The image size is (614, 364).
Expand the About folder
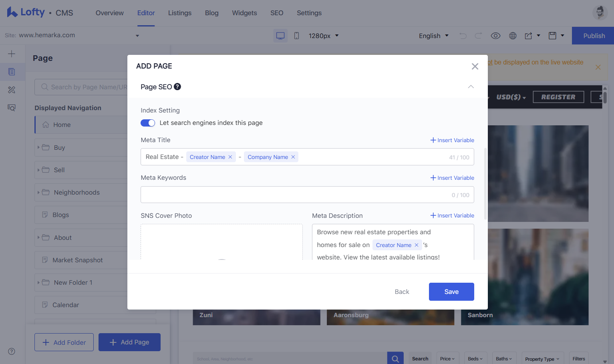click(x=38, y=237)
